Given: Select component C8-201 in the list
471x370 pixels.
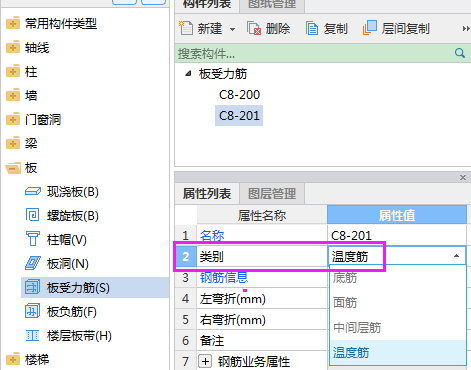Looking at the screenshot, I should click(x=239, y=116).
